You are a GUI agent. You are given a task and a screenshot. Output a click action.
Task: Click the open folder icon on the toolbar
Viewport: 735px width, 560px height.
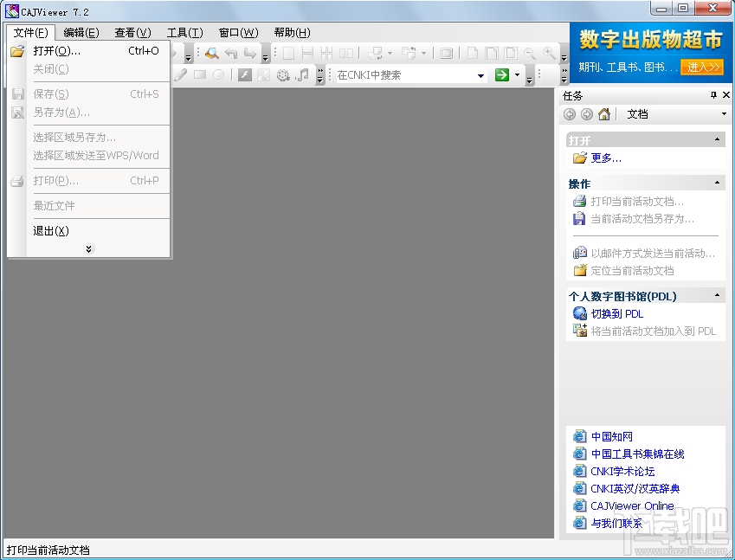coord(17,51)
